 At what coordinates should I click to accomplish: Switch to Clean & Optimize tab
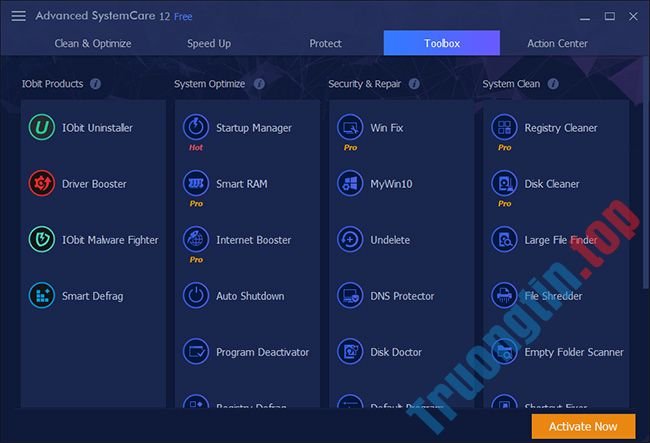[93, 43]
